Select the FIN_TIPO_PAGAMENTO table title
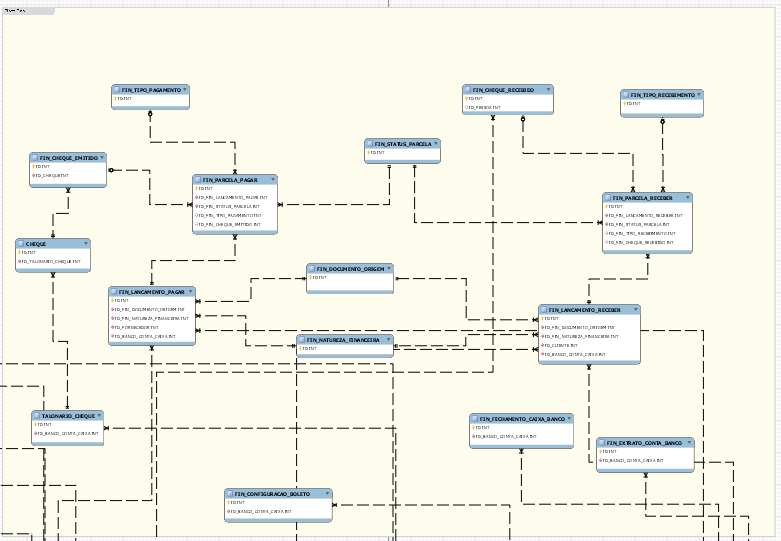 151,90
